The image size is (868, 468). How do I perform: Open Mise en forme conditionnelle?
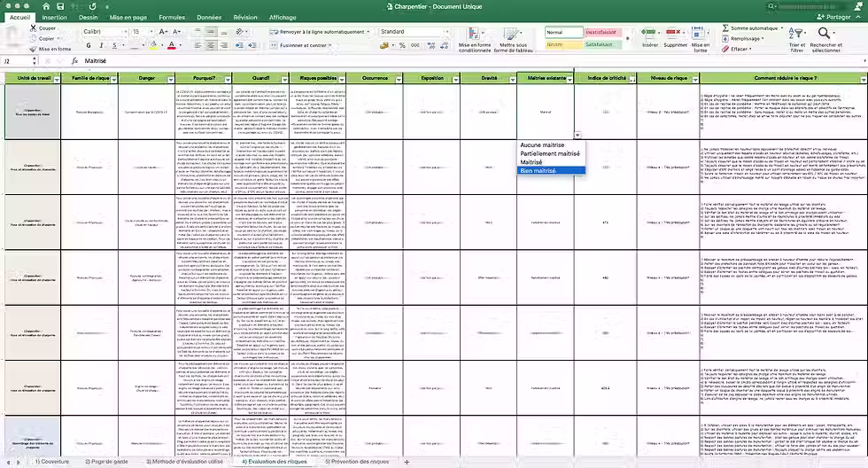(x=475, y=39)
